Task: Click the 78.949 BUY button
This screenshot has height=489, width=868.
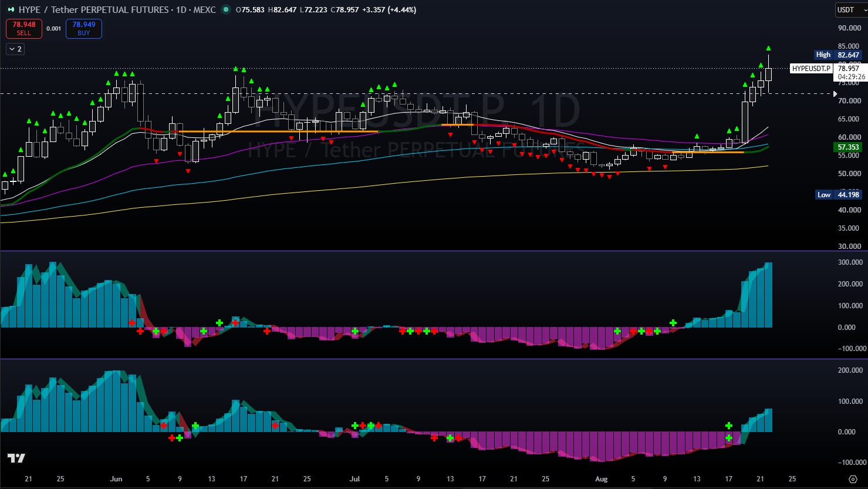Action: [84, 29]
